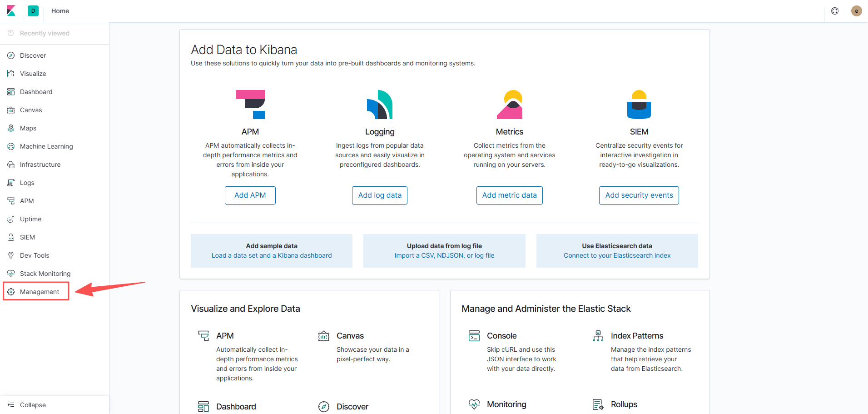Select Machine Learning in sidebar
This screenshot has height=414, width=868.
(46, 146)
